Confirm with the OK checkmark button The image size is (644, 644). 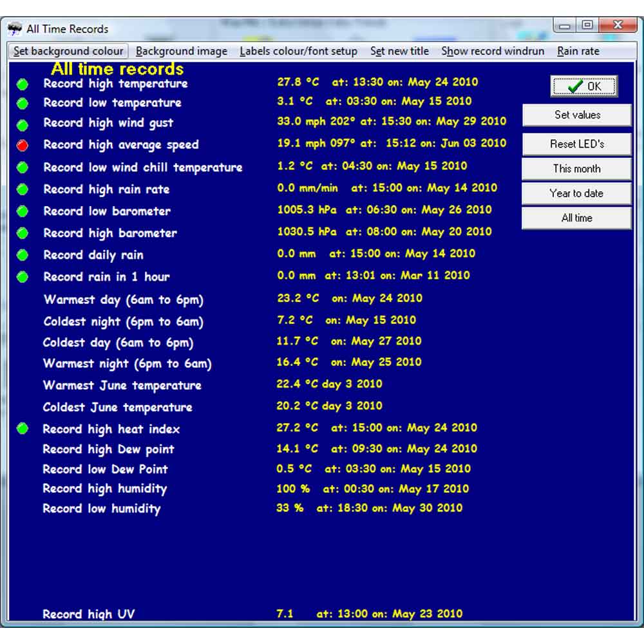point(583,86)
